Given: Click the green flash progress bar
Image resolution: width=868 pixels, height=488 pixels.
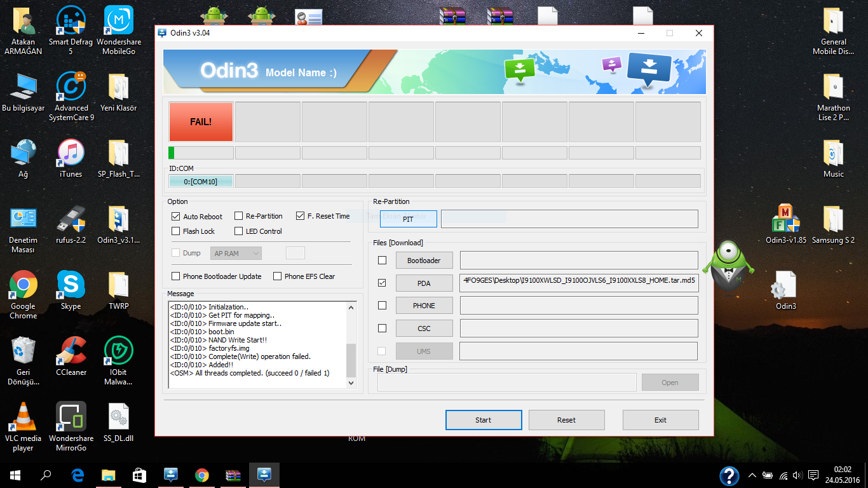Looking at the screenshot, I should pyautogui.click(x=201, y=152).
